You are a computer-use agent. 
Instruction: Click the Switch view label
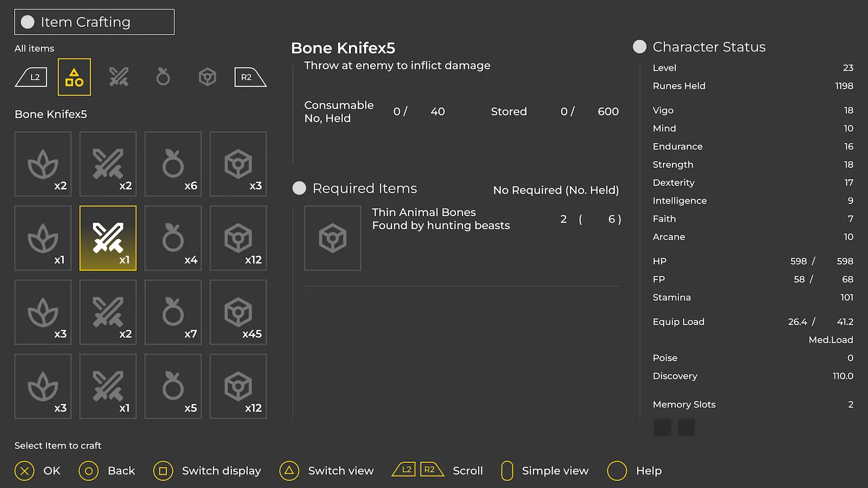click(x=341, y=471)
